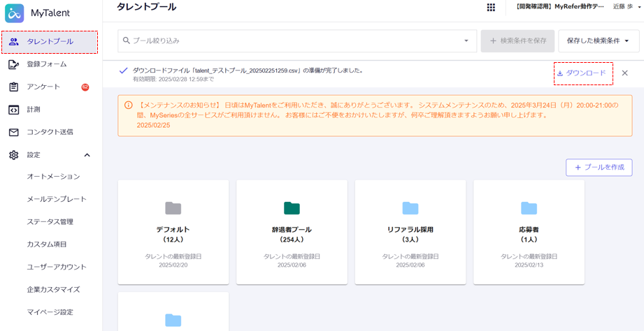The height and width of the screenshot is (331, 644).
Task: Click the MyTalent logo icon
Action: (15, 13)
